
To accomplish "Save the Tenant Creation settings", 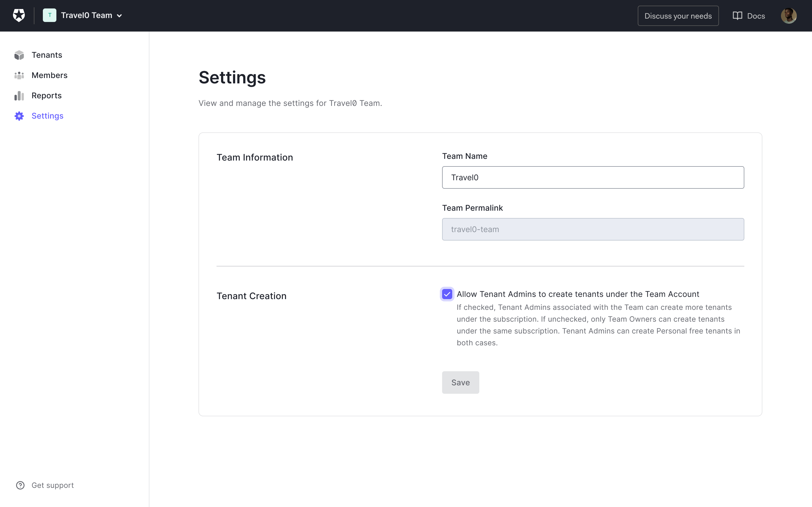I will point(461,382).
